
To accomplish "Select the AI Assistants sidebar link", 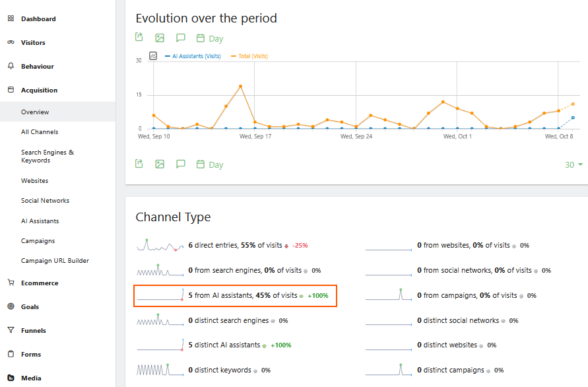I will click(x=40, y=221).
